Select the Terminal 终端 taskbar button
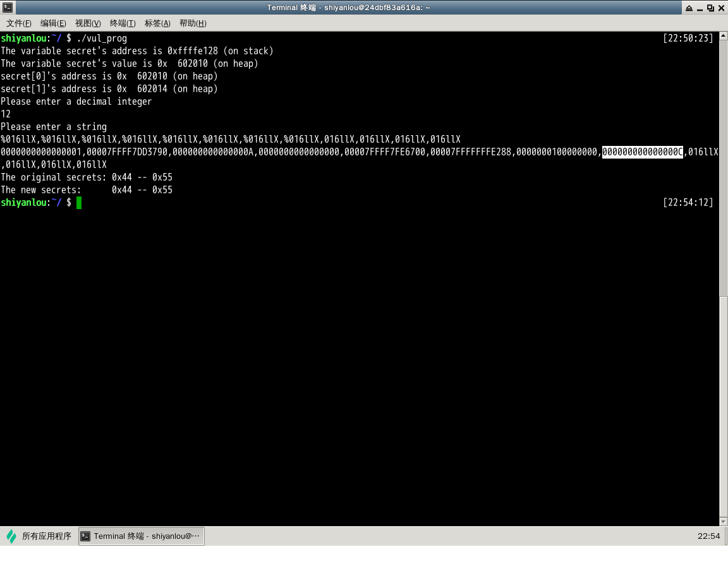This screenshot has height=566, width=728. (x=142, y=536)
